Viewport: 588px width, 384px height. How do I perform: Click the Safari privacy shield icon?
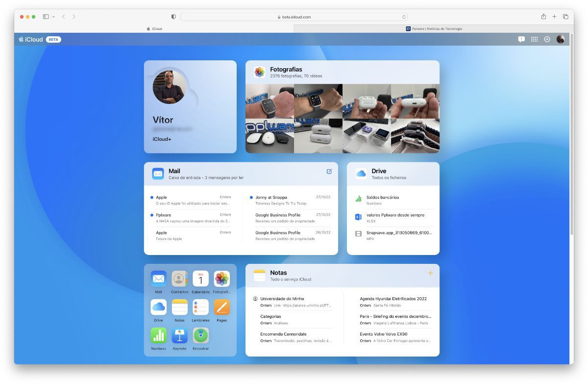pyautogui.click(x=173, y=17)
